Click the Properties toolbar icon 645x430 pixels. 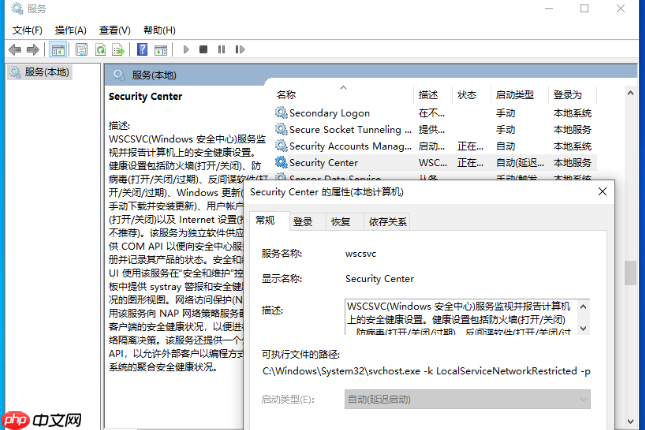pos(81,50)
